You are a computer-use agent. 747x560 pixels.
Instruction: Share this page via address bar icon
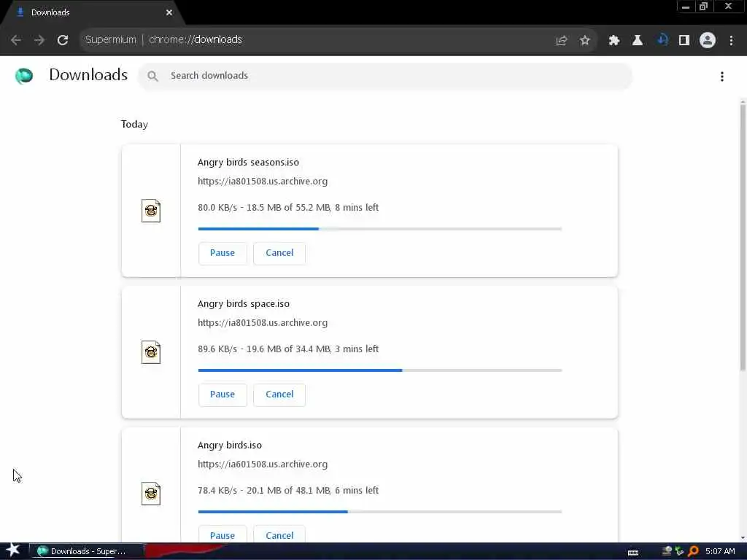[561, 41]
